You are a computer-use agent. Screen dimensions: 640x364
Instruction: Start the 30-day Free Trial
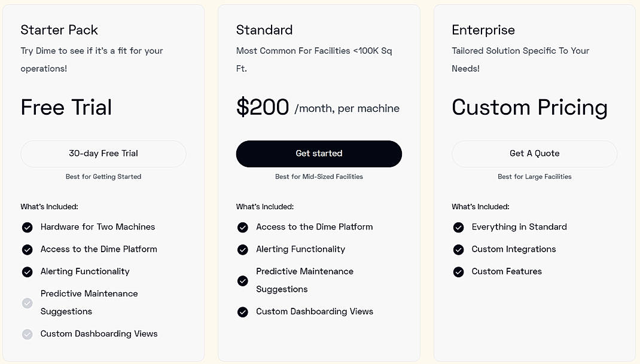[103, 154]
